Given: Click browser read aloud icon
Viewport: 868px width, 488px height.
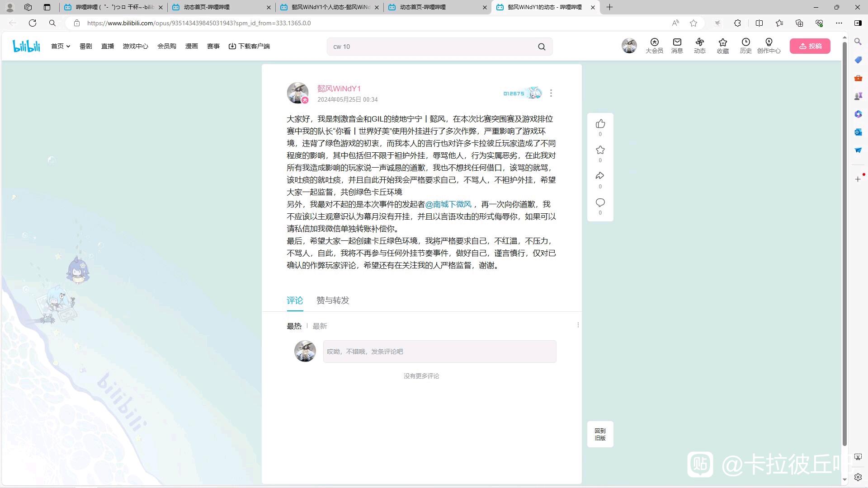Looking at the screenshot, I should (x=675, y=23).
